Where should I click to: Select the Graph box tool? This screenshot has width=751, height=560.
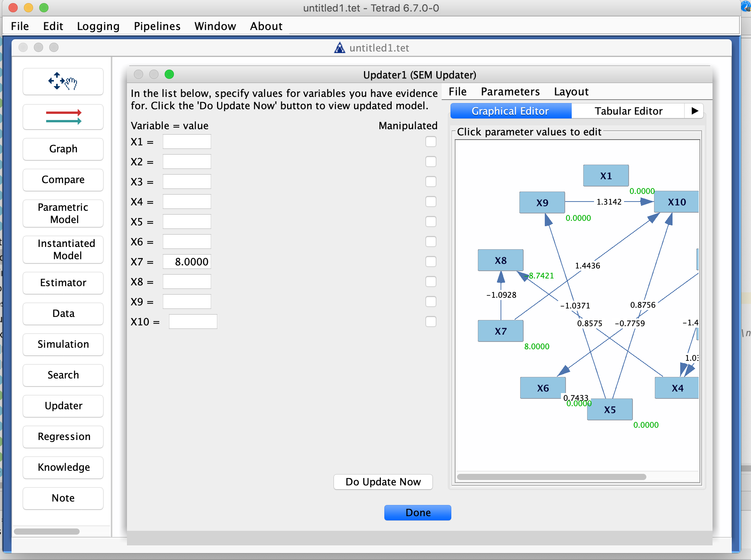coord(63,149)
